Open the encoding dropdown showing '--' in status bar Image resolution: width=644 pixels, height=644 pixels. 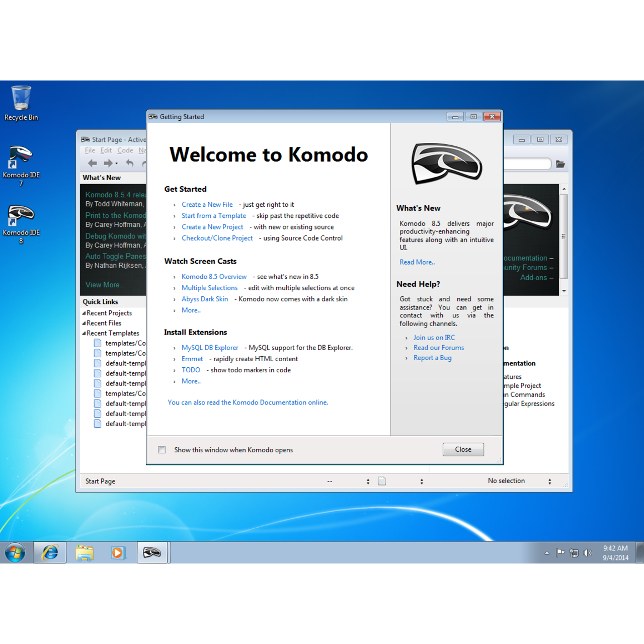coord(368,481)
